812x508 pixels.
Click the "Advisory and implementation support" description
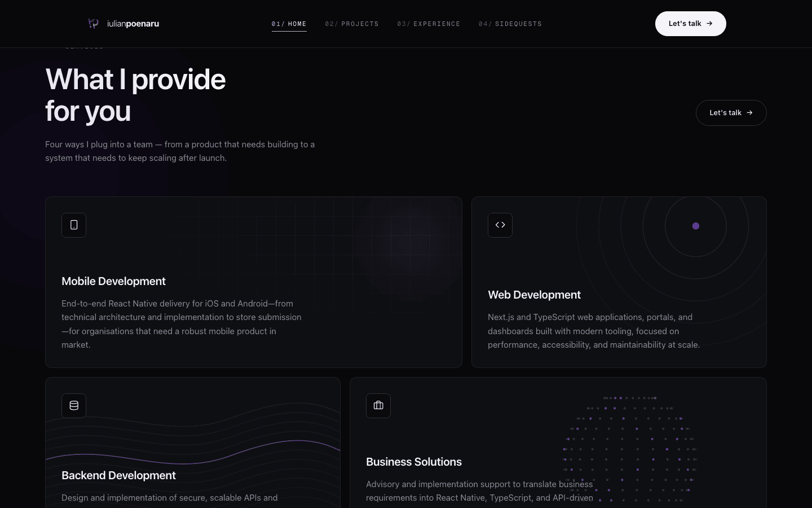tap(479, 491)
